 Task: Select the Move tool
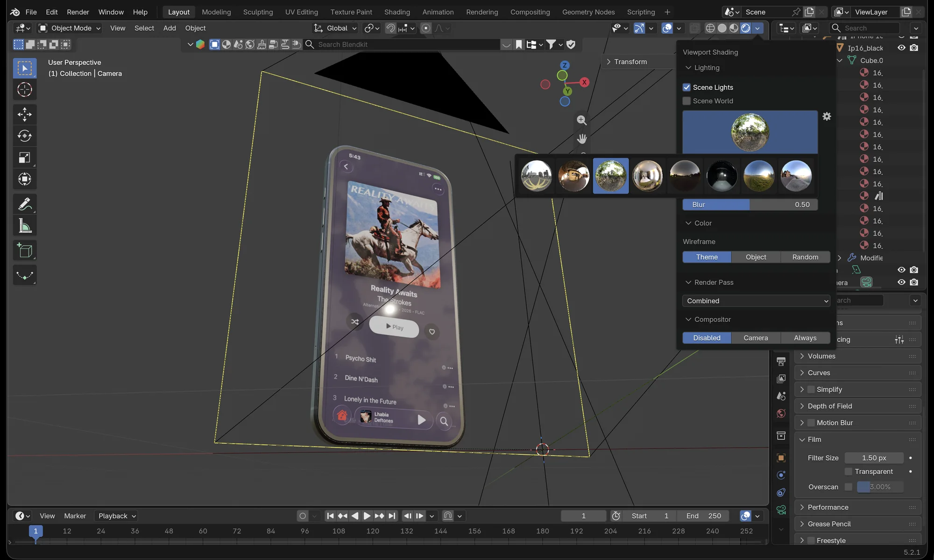tap(24, 114)
